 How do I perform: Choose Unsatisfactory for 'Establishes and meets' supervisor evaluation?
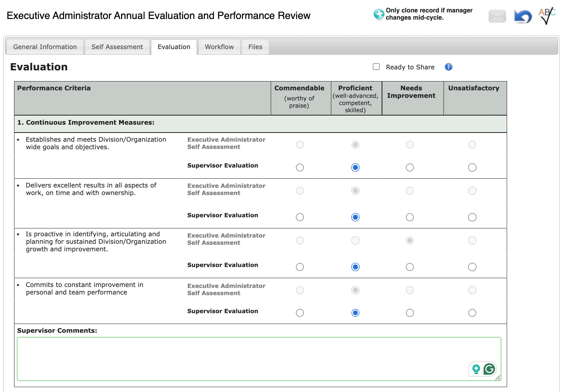(472, 168)
